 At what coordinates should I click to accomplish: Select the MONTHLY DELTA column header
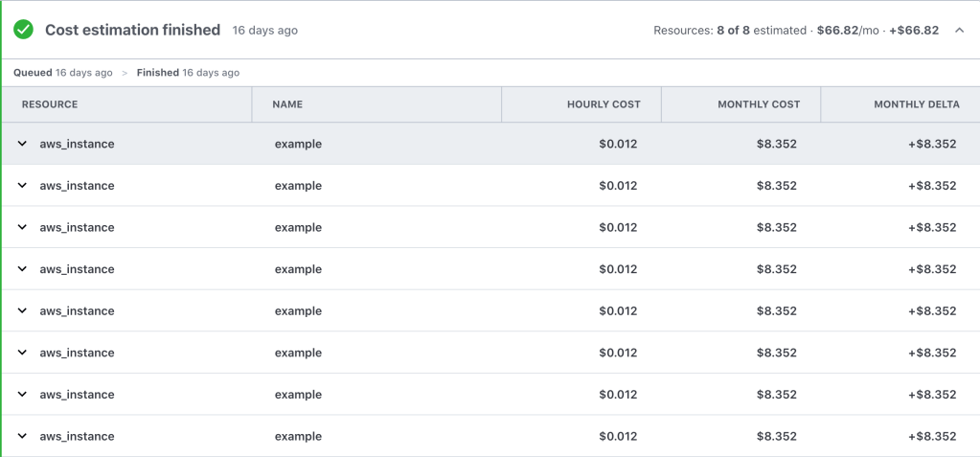pyautogui.click(x=916, y=104)
